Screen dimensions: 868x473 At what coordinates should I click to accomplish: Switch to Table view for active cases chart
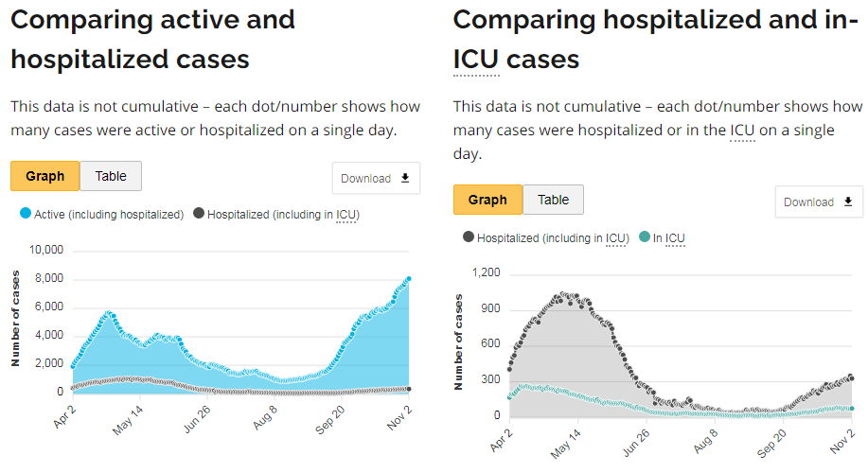[x=110, y=176]
